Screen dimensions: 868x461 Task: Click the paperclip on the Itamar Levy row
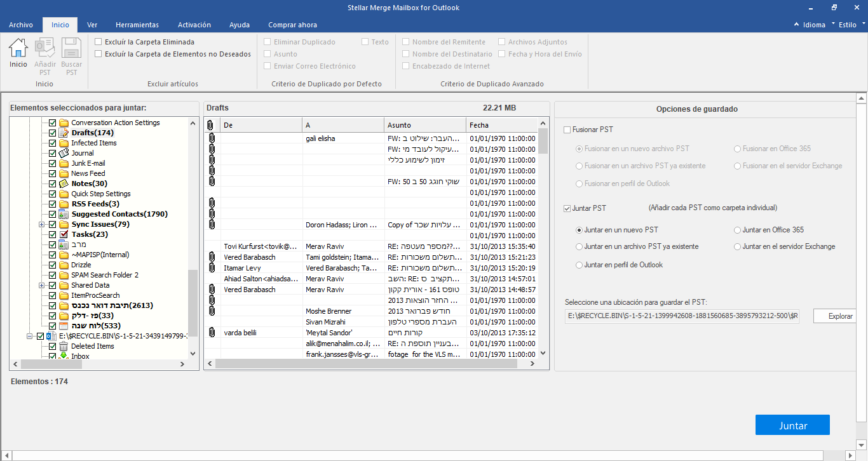coord(212,268)
